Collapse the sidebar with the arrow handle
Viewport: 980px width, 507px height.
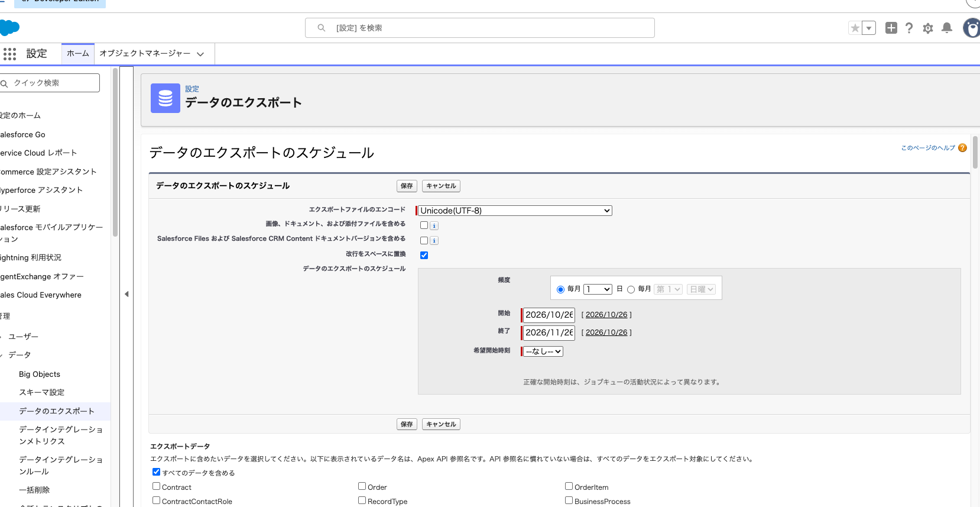pyautogui.click(x=126, y=294)
